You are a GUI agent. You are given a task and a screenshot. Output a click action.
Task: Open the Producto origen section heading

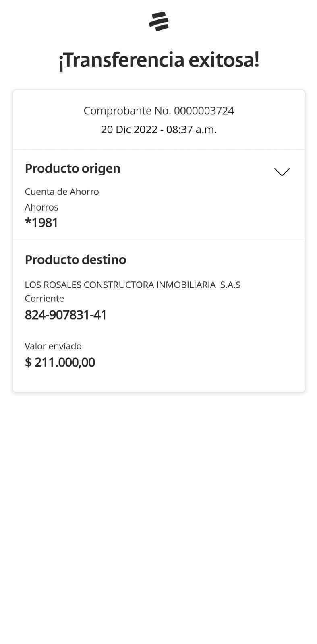(x=73, y=169)
